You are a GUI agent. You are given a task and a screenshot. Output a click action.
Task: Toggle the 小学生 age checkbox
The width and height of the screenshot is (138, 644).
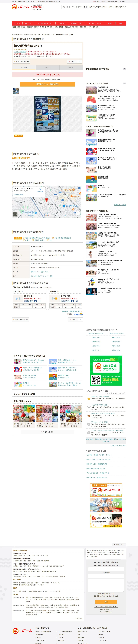[24, 240]
